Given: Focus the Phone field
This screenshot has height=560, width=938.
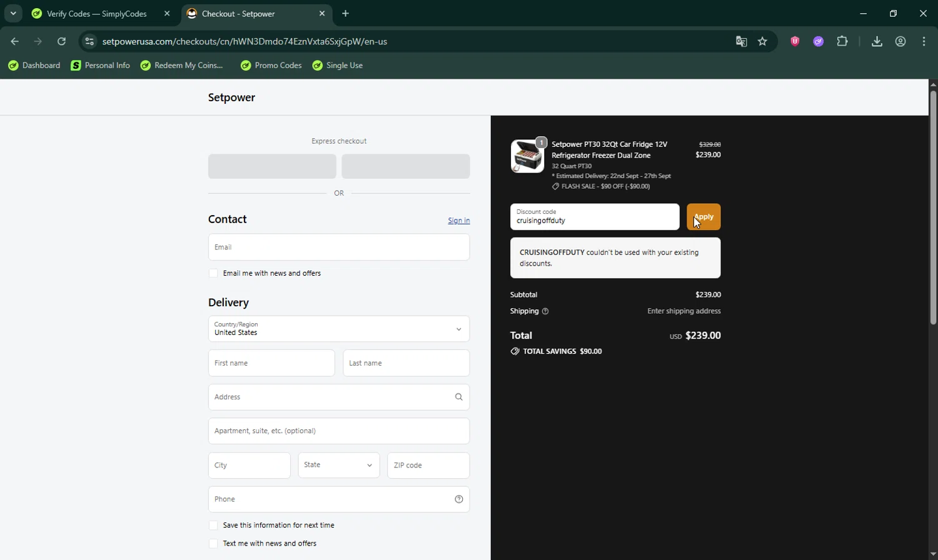Looking at the screenshot, I should pyautogui.click(x=339, y=499).
